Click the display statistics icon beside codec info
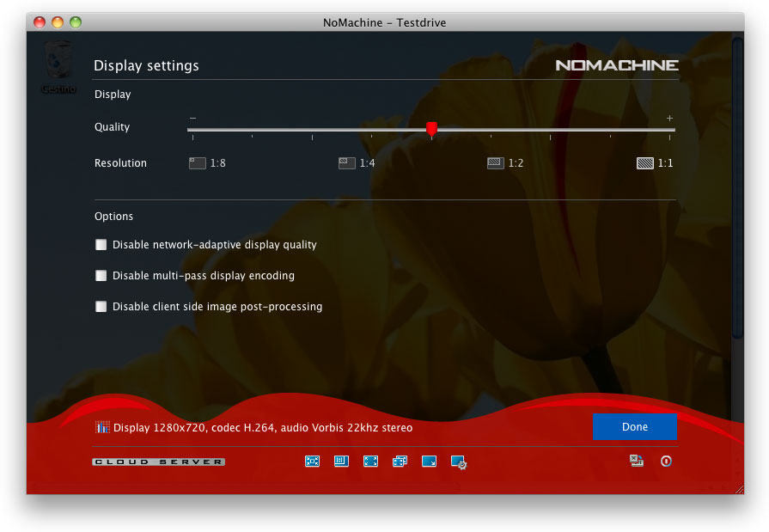The width and height of the screenshot is (769, 532). tap(102, 428)
